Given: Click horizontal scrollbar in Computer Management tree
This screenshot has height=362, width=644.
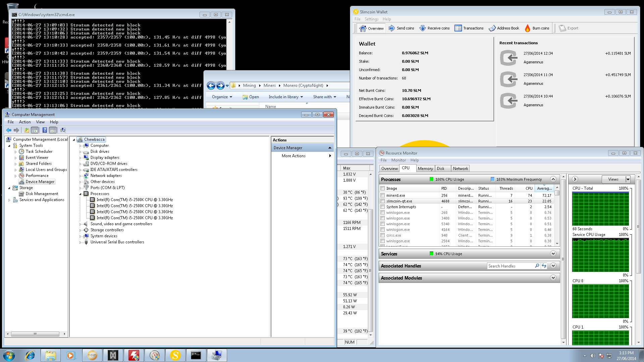Looking at the screenshot, I should click(35, 334).
